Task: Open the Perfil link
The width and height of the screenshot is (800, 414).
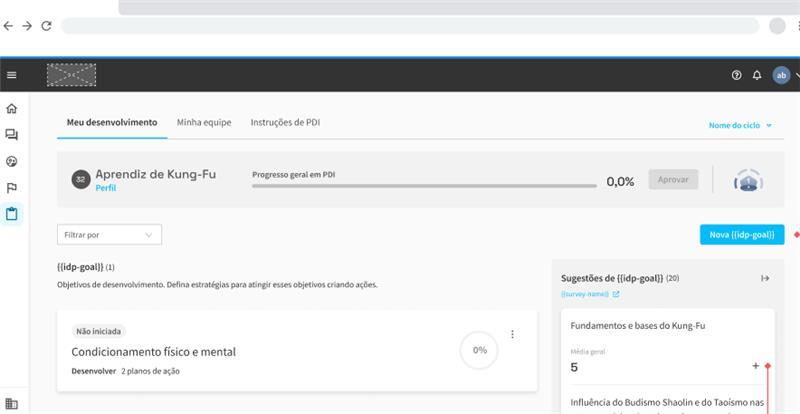Action: pos(106,188)
